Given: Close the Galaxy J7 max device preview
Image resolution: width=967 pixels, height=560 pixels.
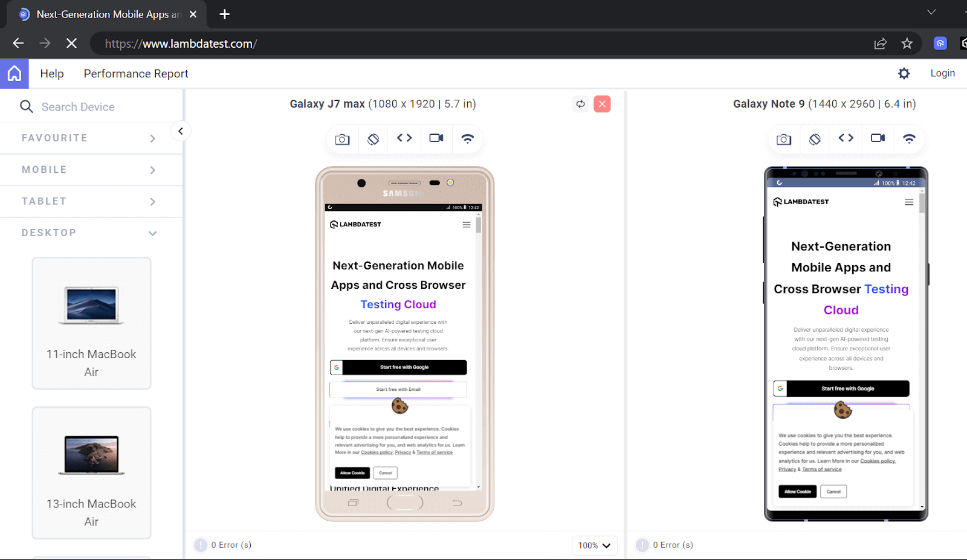Looking at the screenshot, I should (602, 103).
